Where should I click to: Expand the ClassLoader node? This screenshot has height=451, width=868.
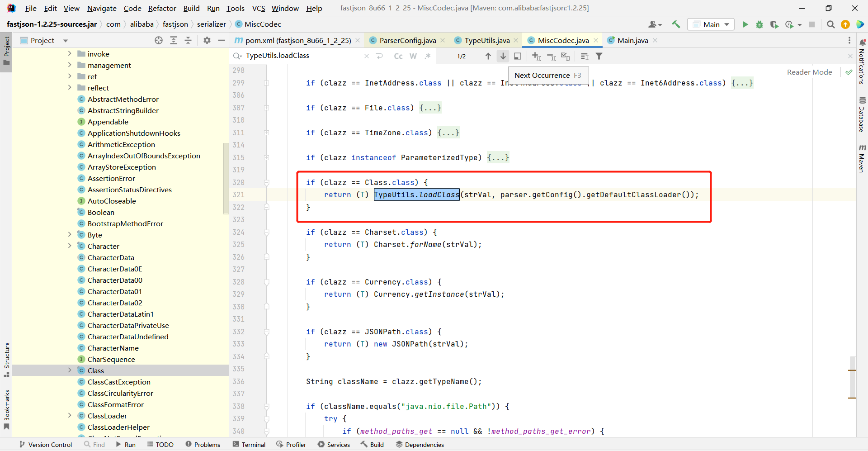(70, 416)
